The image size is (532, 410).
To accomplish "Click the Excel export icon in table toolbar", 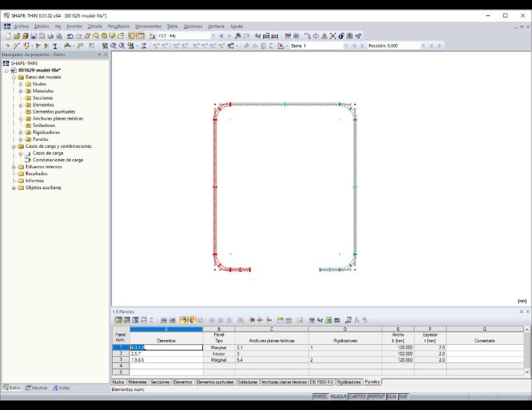I will (x=328, y=320).
